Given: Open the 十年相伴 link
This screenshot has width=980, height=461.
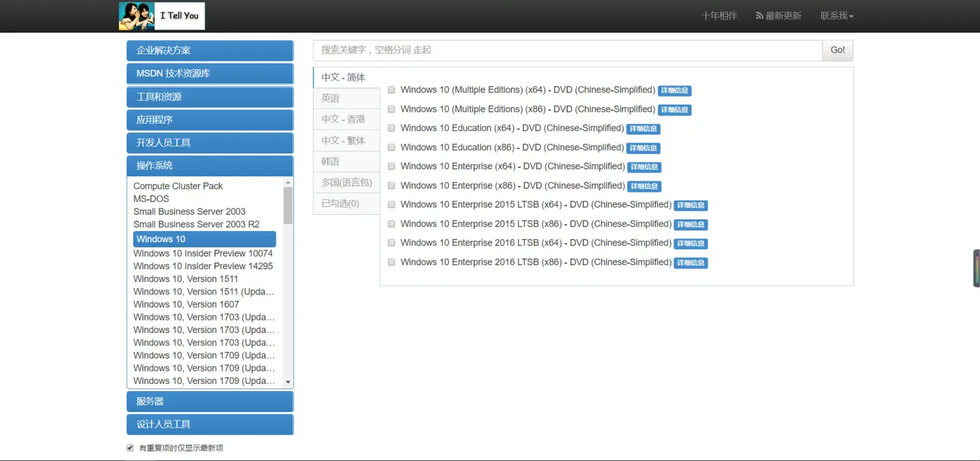Looking at the screenshot, I should pyautogui.click(x=719, y=16).
